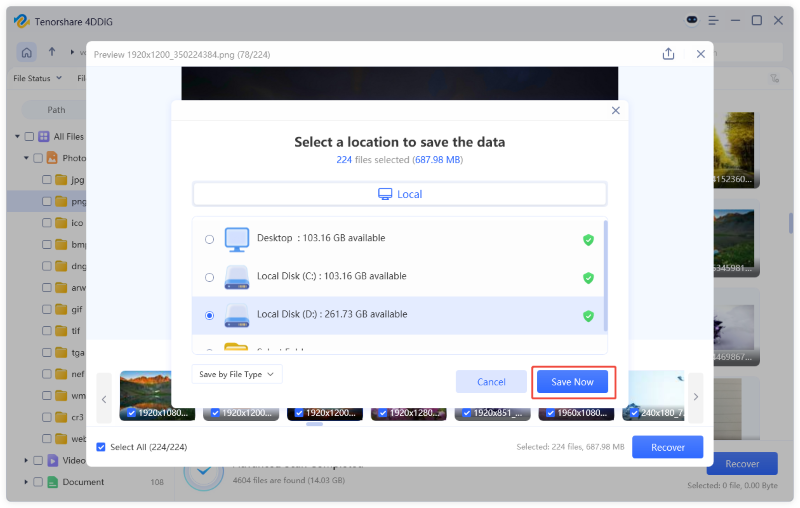Click the Home icon in toolbar

coord(27,53)
